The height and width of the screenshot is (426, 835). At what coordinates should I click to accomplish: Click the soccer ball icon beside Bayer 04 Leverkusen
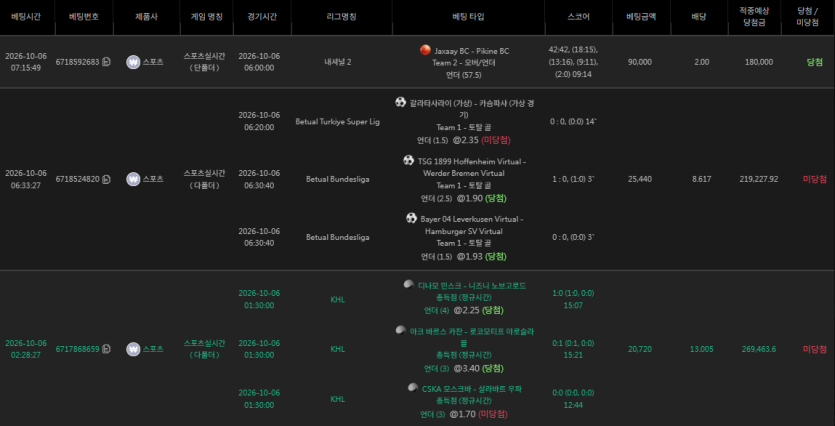click(411, 218)
